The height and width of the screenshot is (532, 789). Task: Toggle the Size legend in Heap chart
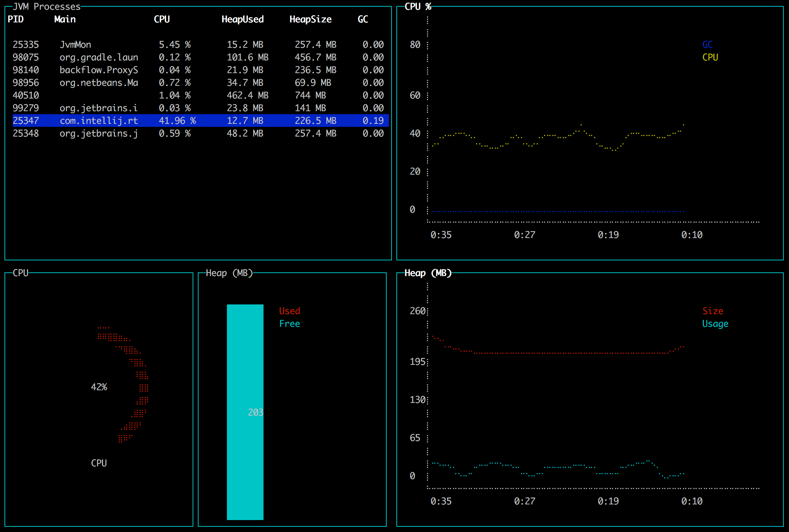pos(713,311)
